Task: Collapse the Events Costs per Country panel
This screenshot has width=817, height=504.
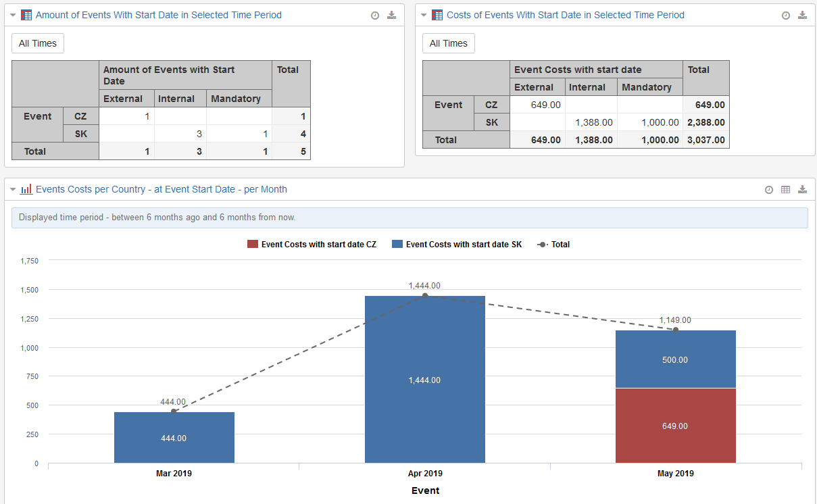Action: 13,190
